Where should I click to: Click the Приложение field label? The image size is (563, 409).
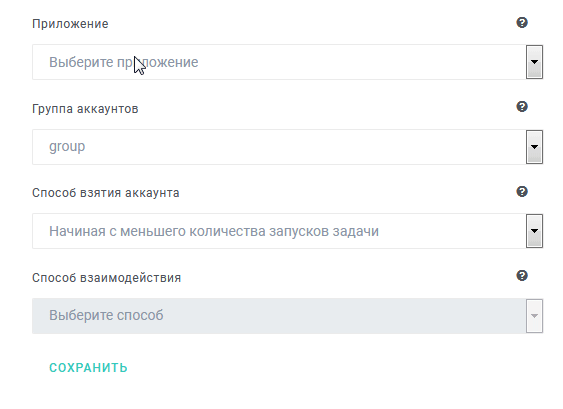click(70, 24)
